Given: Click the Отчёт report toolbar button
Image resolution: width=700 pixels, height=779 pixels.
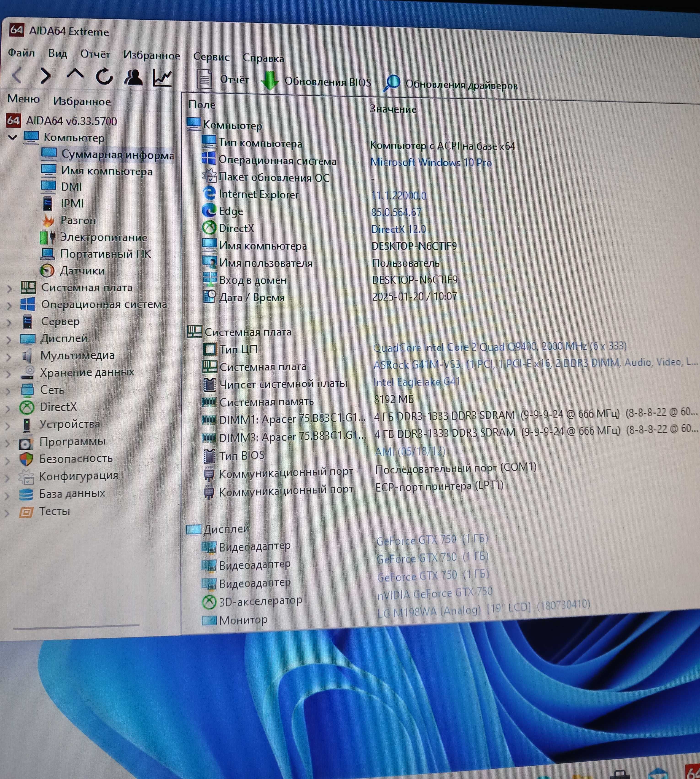Looking at the screenshot, I should [223, 79].
